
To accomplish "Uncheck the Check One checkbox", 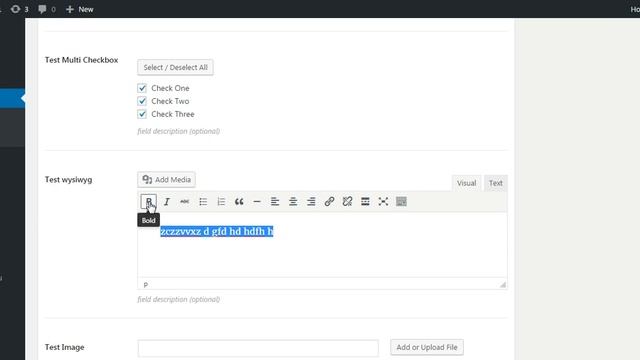I will [142, 88].
